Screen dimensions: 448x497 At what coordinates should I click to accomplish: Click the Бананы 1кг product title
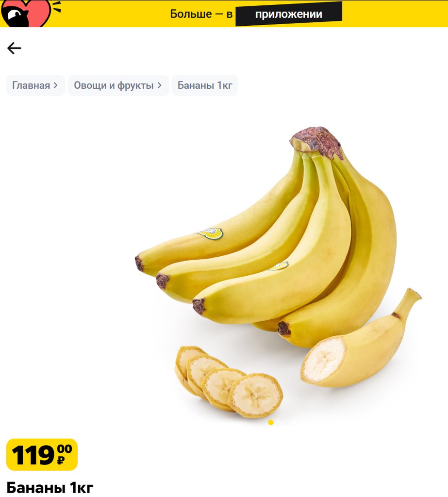pos(50,487)
